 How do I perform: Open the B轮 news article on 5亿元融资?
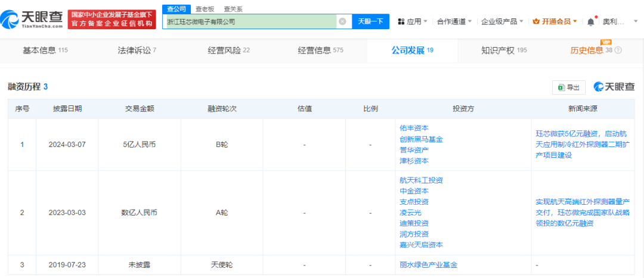pyautogui.click(x=581, y=144)
